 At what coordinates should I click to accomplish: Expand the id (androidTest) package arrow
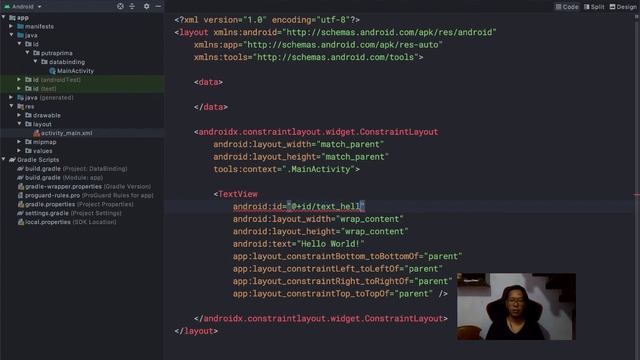(x=19, y=80)
